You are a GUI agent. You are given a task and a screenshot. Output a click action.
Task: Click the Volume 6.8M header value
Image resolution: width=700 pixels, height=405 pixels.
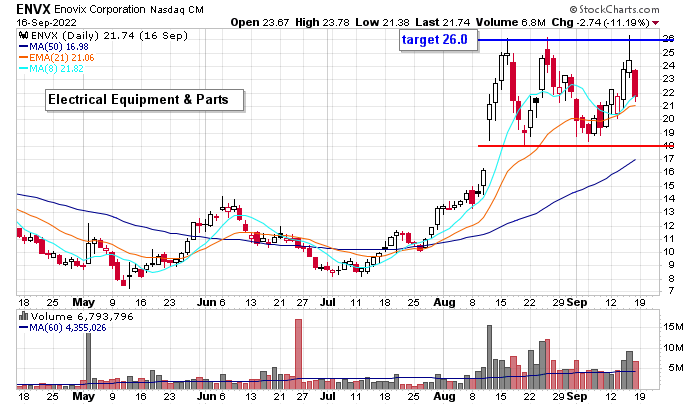(510, 22)
